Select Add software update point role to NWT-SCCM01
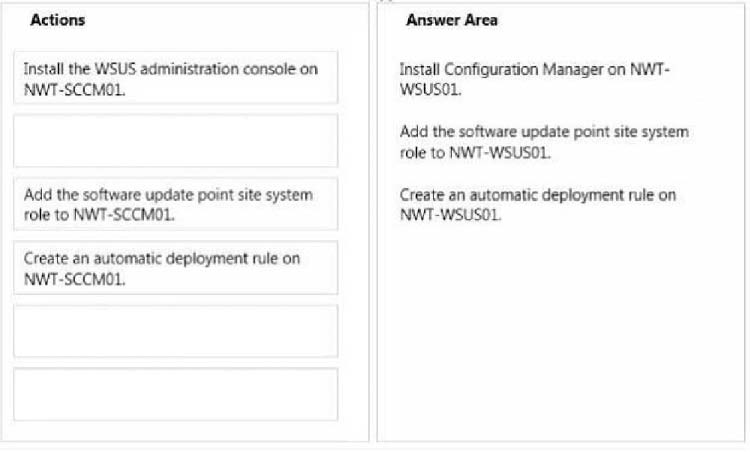Screen dimensions: 750x452 coord(176,204)
